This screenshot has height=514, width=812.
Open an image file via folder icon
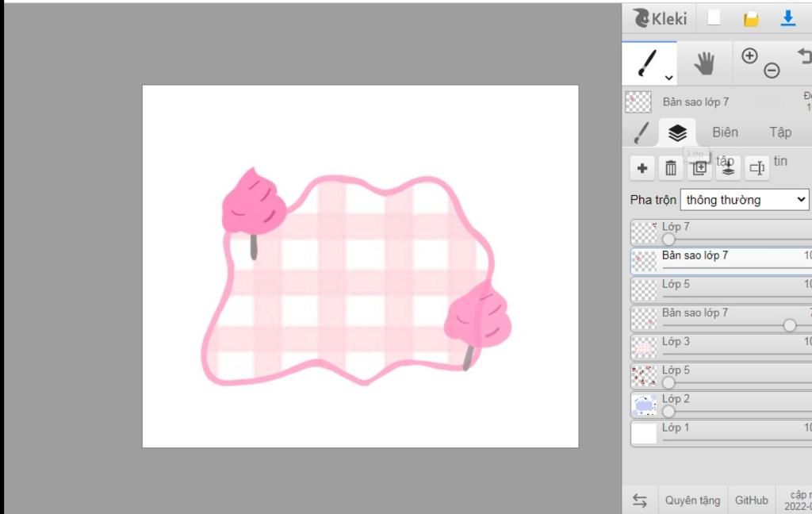[750, 19]
